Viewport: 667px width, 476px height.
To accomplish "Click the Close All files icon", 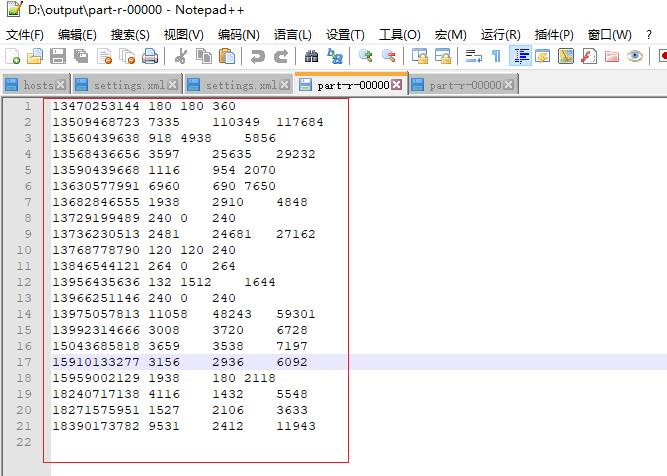I will coord(127,56).
